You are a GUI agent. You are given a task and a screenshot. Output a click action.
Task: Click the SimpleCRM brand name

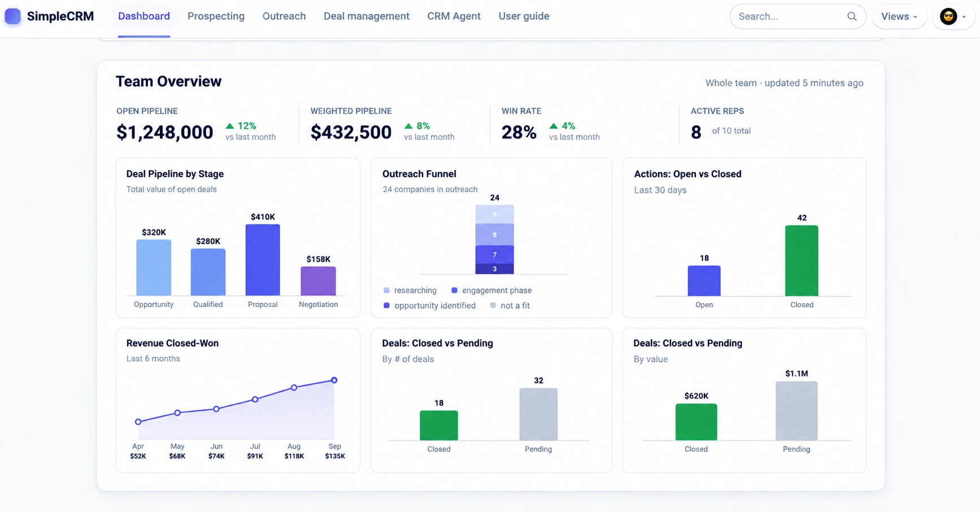click(x=60, y=16)
